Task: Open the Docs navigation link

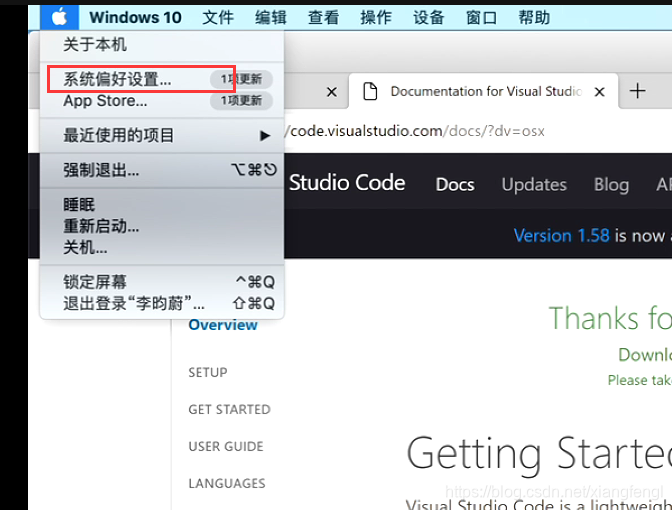Action: 455,185
